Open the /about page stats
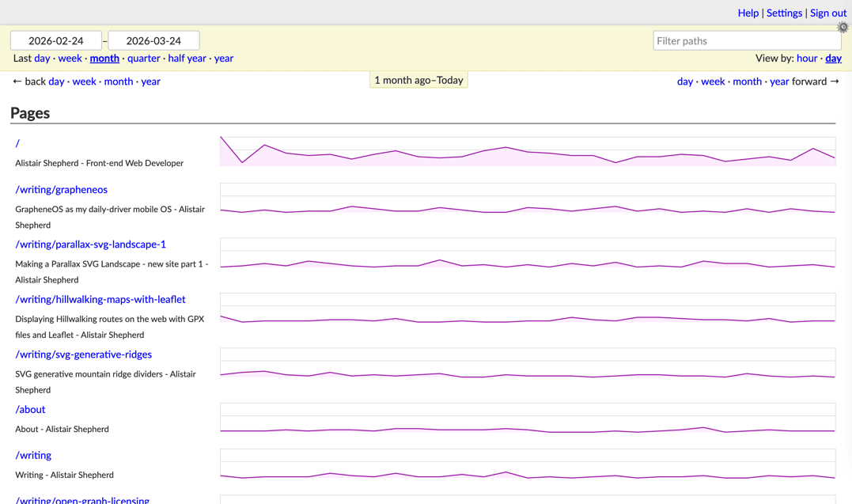 pyautogui.click(x=30, y=409)
